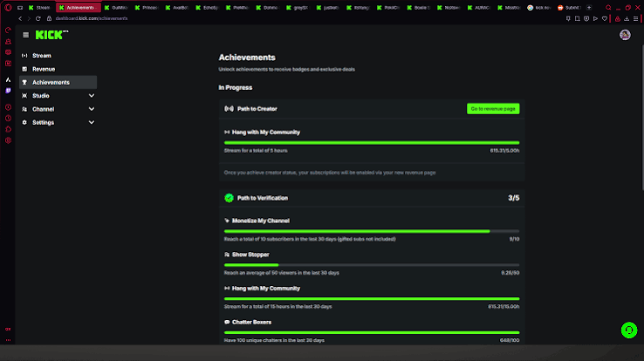The image size is (644, 361).
Task: Open the Channel sidebar item
Action: tap(58, 109)
